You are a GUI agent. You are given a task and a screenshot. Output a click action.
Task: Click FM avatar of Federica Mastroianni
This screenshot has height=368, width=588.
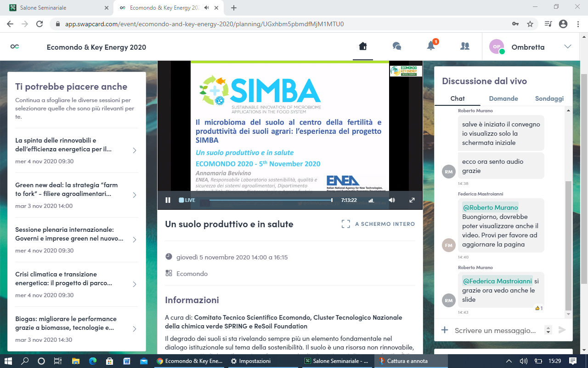pos(449,245)
